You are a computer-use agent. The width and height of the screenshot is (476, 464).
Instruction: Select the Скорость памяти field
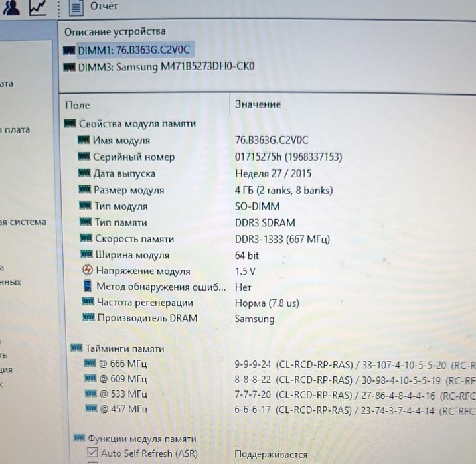(135, 239)
